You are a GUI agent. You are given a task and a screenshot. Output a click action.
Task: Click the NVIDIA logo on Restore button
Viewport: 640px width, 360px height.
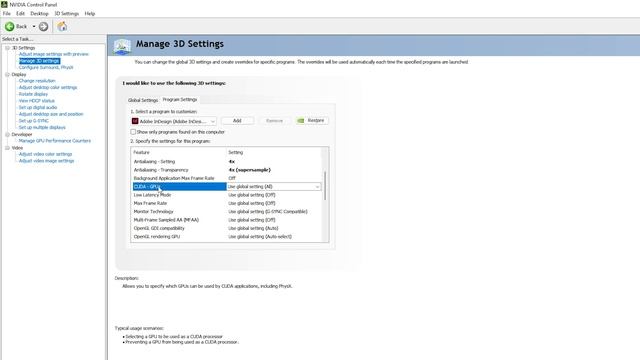coord(301,121)
